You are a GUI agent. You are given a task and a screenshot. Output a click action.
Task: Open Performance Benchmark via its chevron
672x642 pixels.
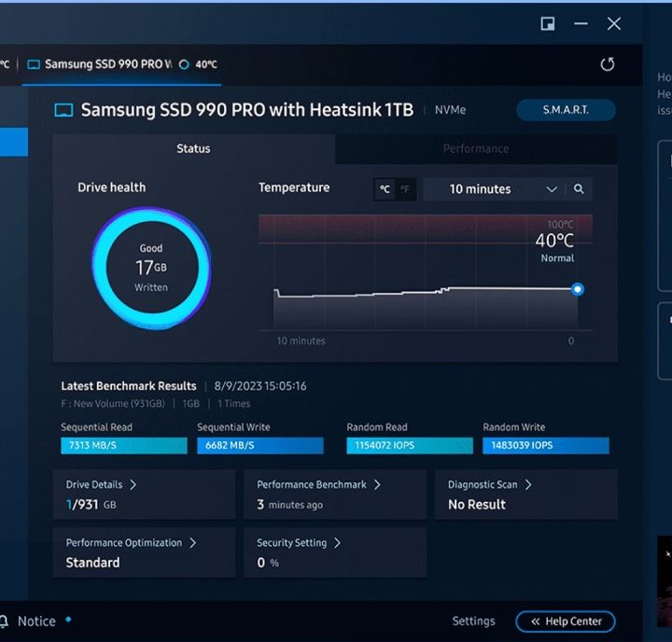coord(377,484)
